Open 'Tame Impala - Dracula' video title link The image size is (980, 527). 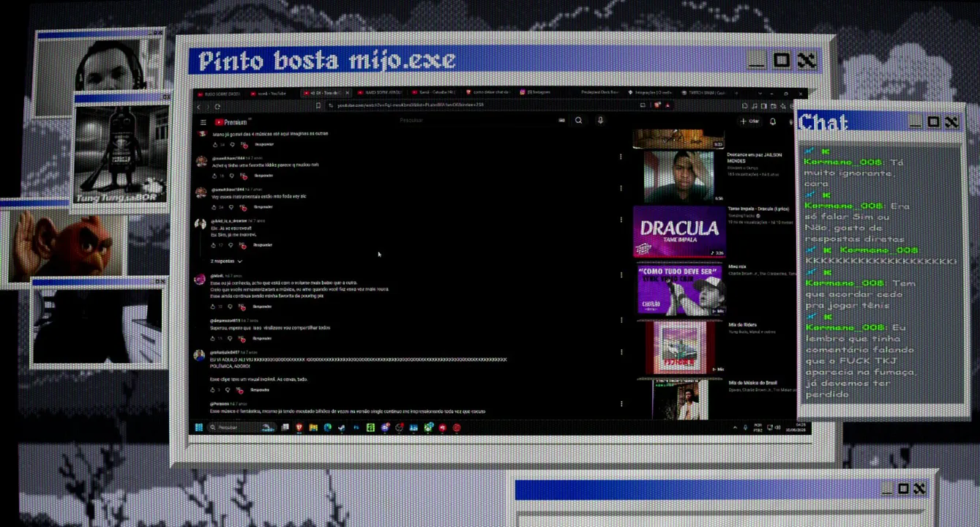click(760, 209)
